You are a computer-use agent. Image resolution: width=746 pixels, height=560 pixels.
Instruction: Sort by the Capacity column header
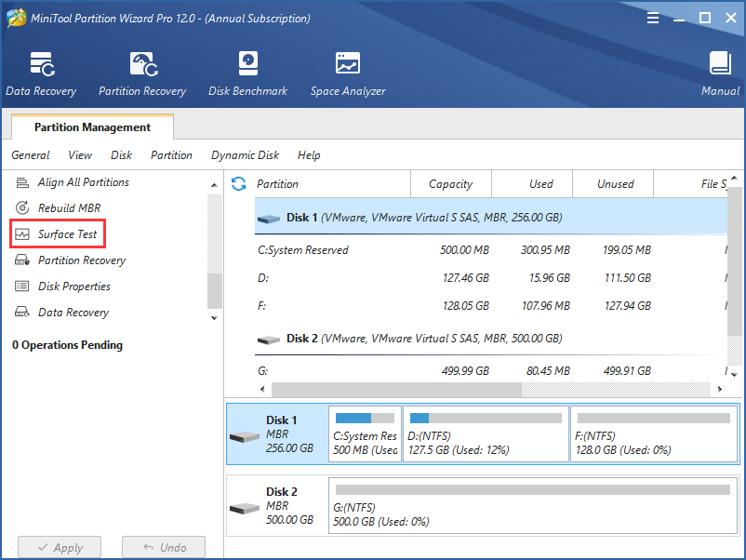(x=450, y=184)
